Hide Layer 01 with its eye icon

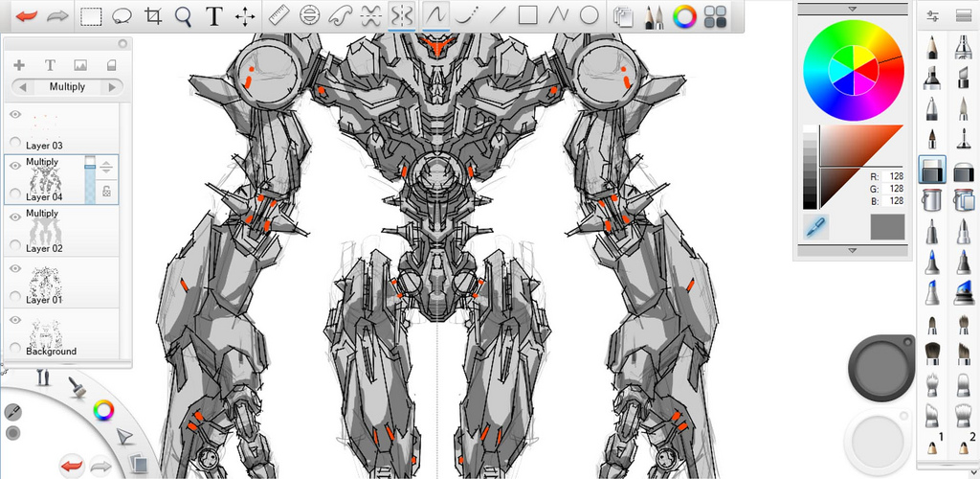tap(15, 268)
